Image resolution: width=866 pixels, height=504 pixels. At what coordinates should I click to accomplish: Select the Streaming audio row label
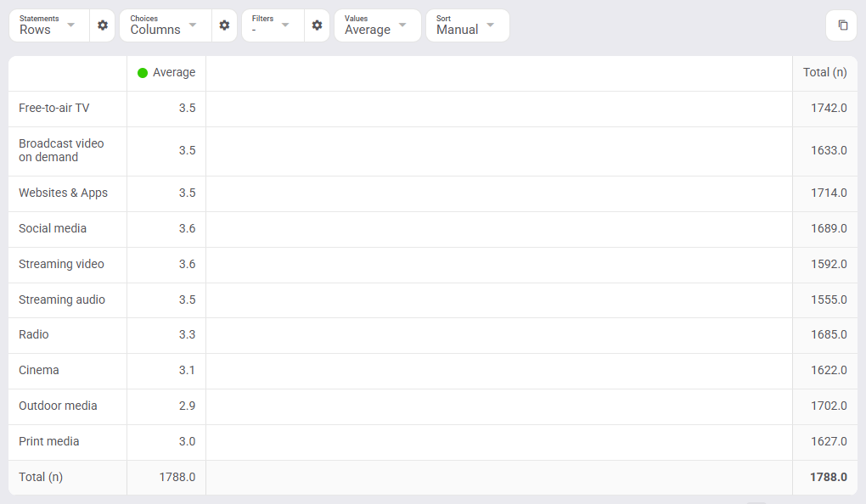click(x=62, y=300)
